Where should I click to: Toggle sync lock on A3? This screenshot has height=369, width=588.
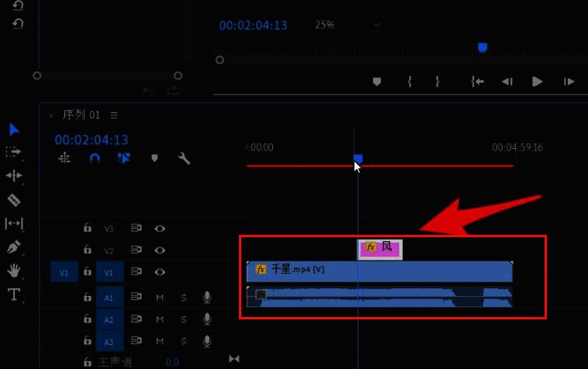[x=136, y=340]
